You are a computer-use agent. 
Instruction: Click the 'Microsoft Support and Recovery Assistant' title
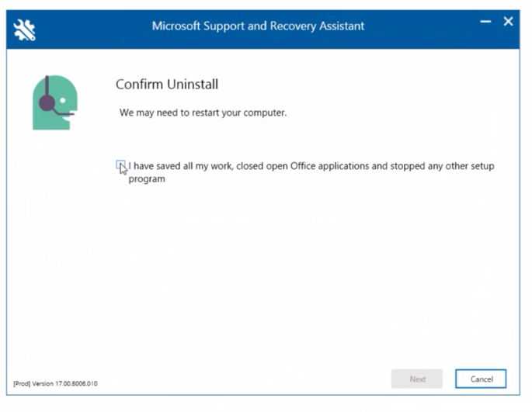point(258,26)
